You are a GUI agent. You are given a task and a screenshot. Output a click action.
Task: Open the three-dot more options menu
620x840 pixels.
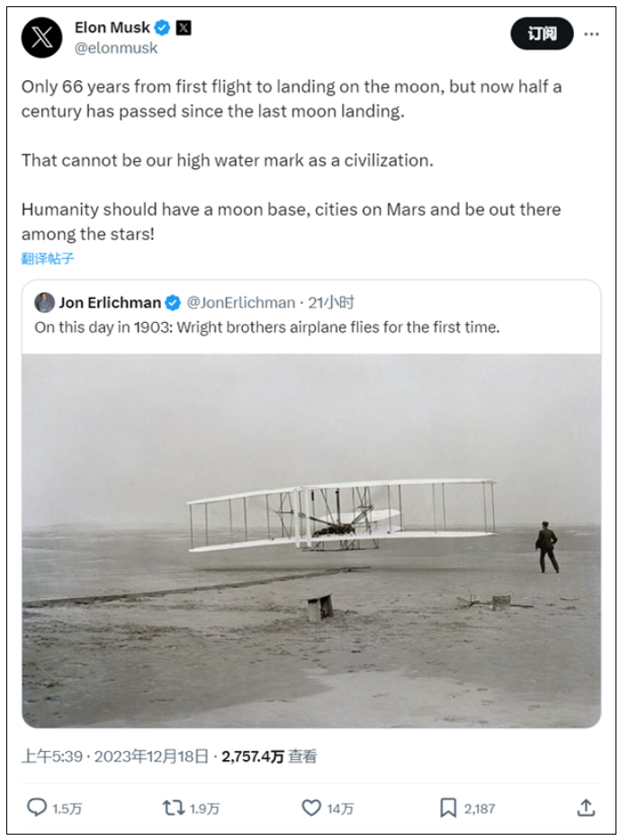pyautogui.click(x=591, y=34)
